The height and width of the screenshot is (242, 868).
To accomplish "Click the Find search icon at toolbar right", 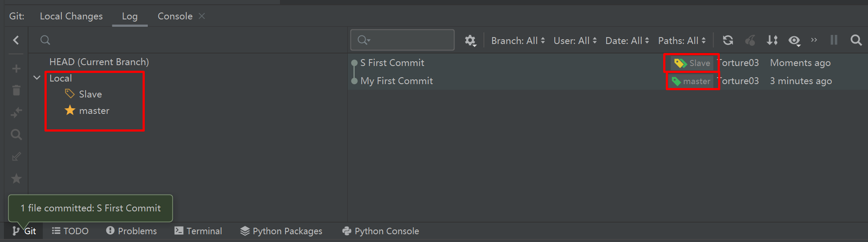I will tap(856, 40).
